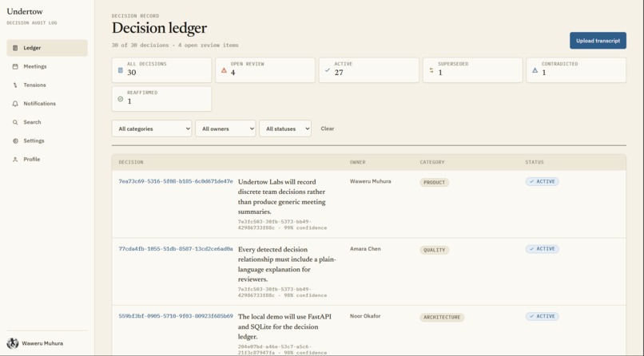Open the Settings gear icon

pos(15,140)
